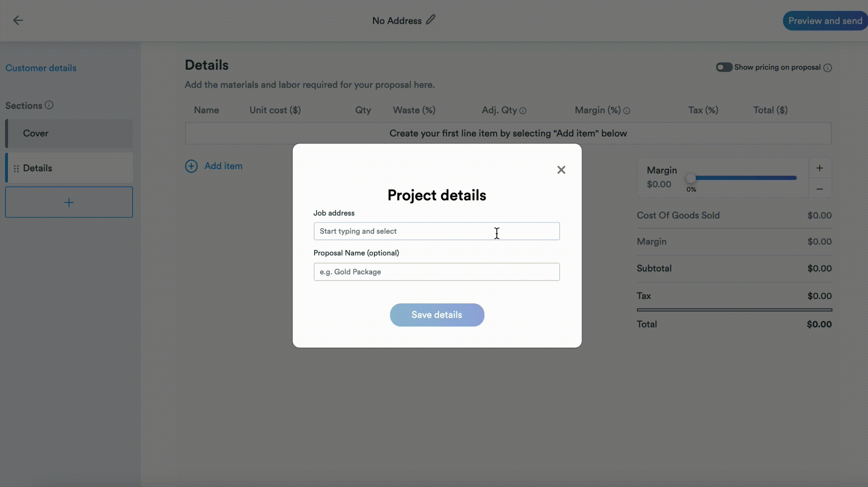Viewport: 868px width, 487px height.
Task: Click the Proposal Name input field
Action: pos(437,272)
